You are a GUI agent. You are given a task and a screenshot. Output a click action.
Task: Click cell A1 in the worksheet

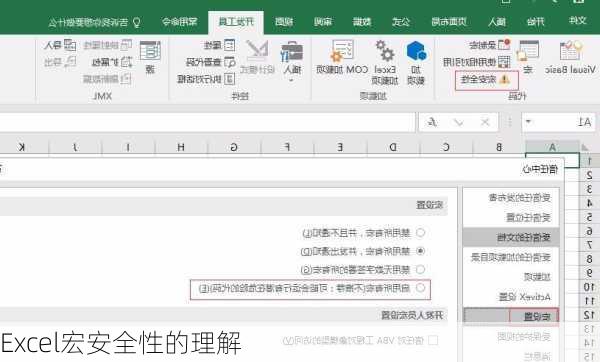pos(552,161)
